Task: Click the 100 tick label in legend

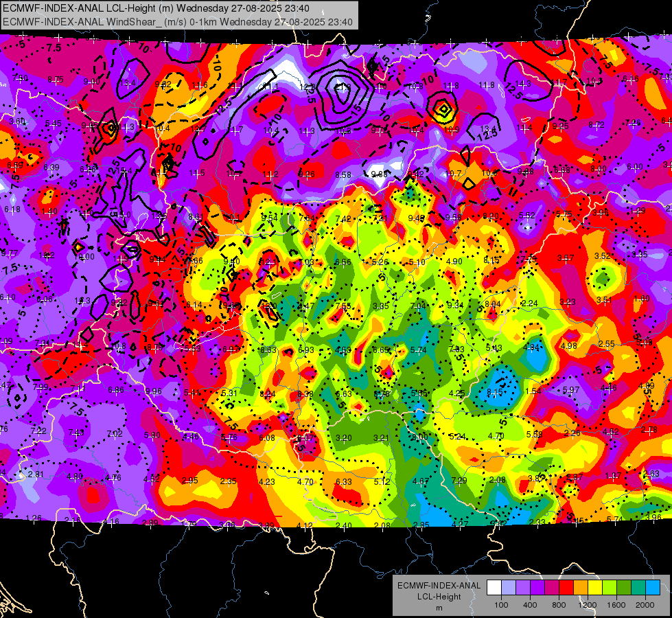Action: 501,605
